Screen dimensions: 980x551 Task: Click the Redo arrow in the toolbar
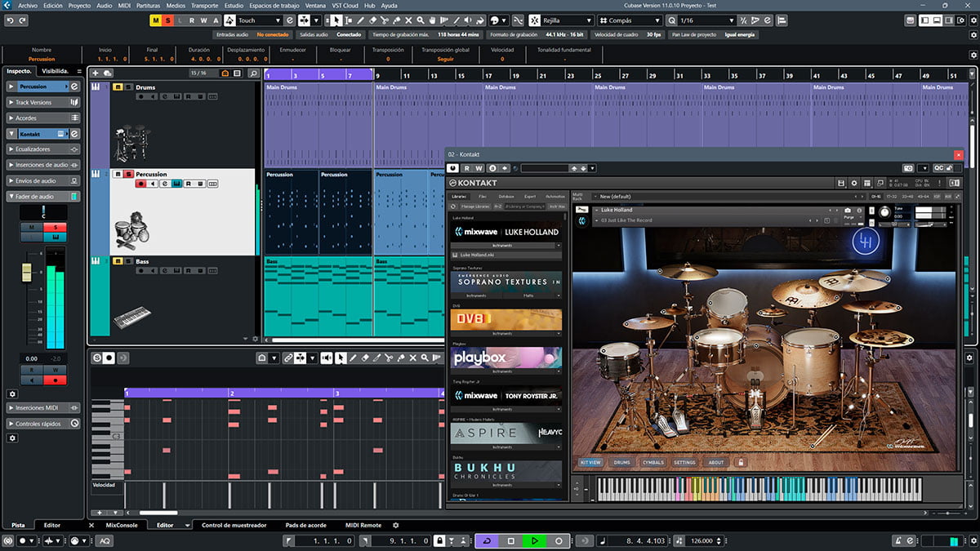click(23, 20)
